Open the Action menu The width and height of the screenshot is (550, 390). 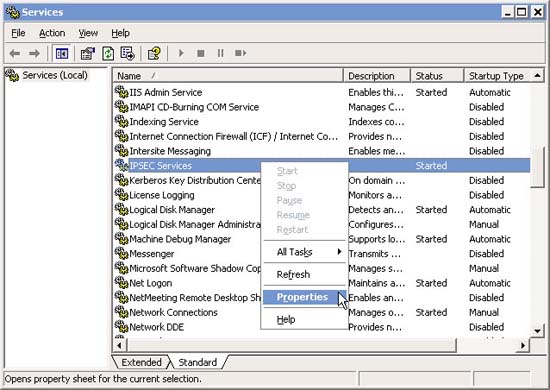pyautogui.click(x=52, y=33)
